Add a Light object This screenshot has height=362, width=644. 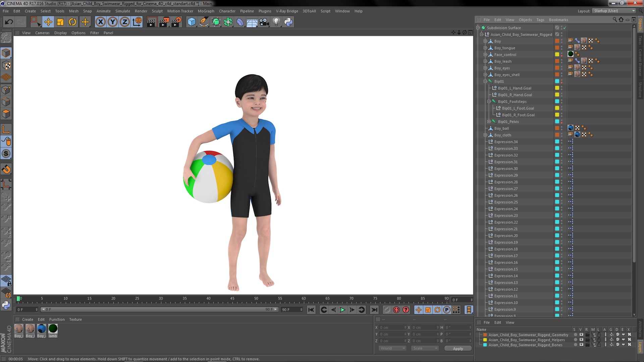click(276, 22)
